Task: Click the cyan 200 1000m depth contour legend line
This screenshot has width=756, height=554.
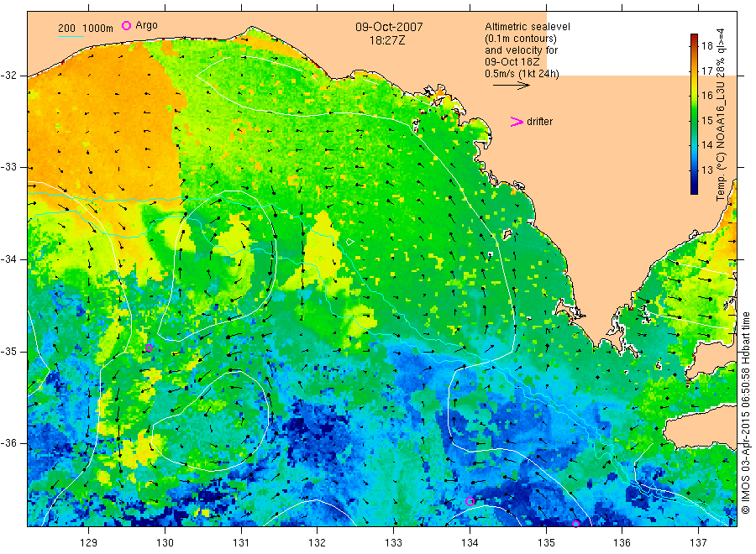Action: (x=71, y=37)
